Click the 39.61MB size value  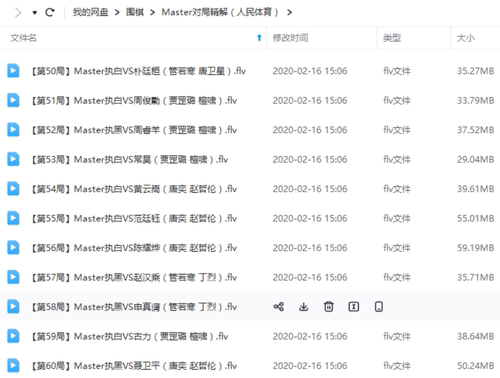coord(475,189)
